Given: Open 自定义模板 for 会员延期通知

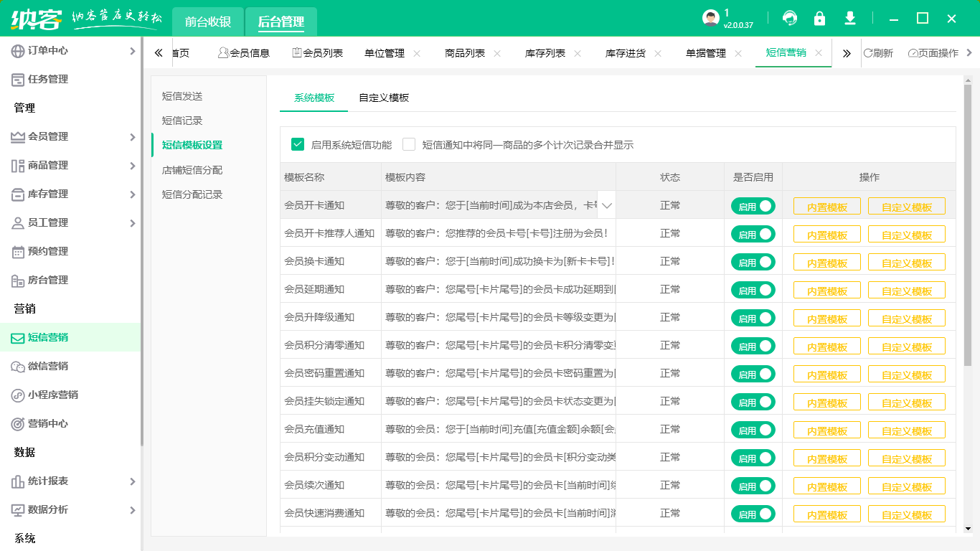Looking at the screenshot, I should click(x=906, y=289).
